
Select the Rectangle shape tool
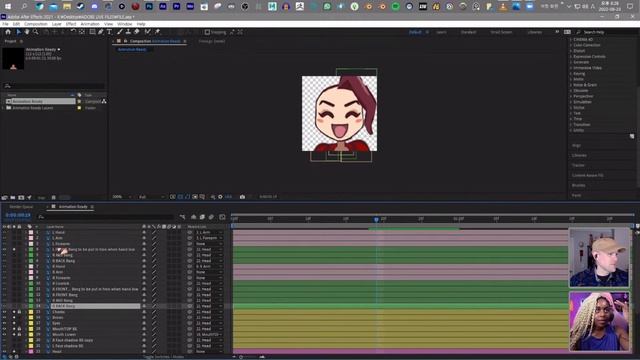click(x=92, y=32)
